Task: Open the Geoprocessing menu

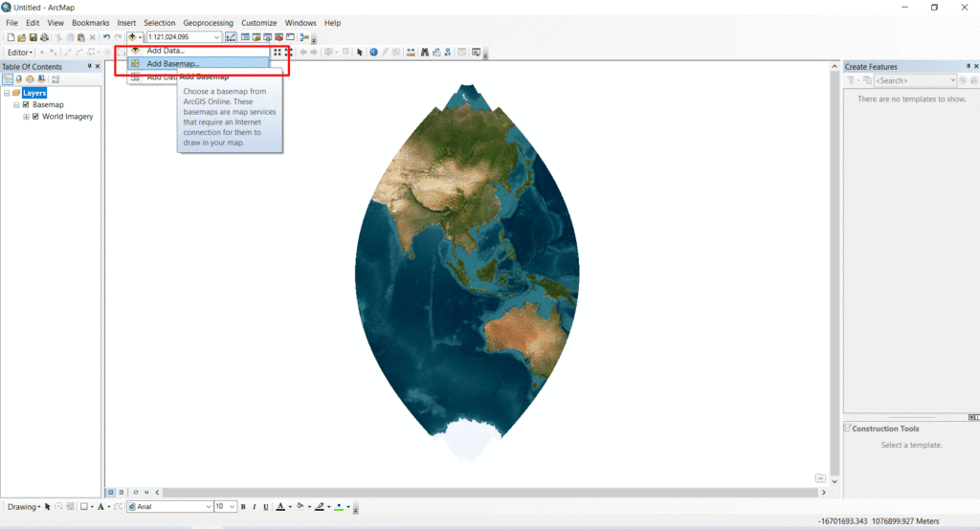Action: [x=208, y=23]
